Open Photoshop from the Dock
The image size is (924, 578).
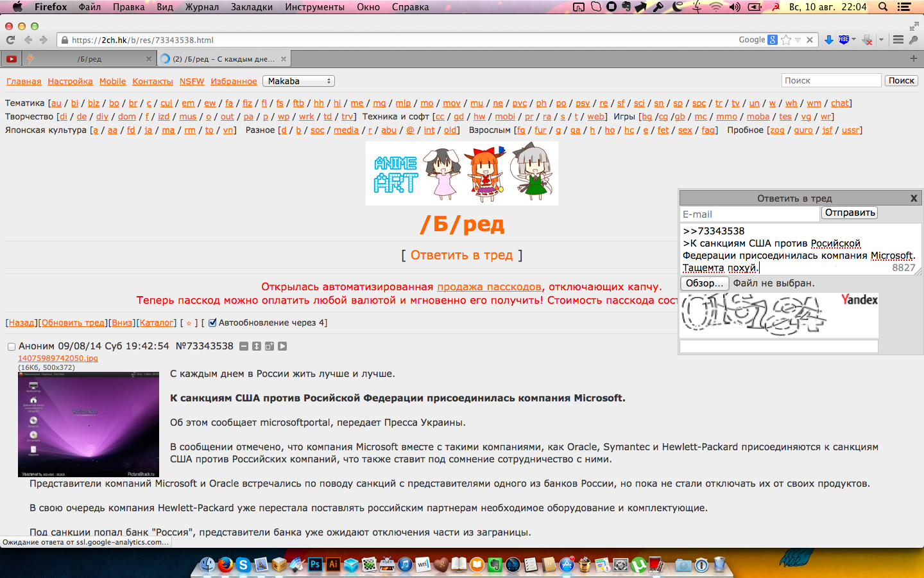coord(315,565)
